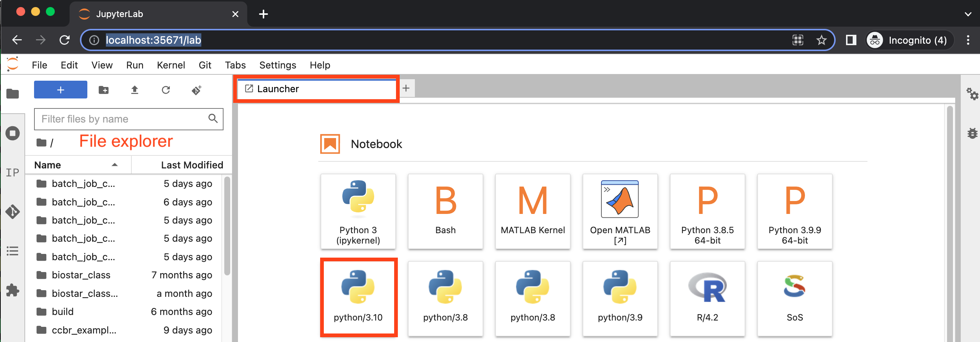
Task: Open the biostar_class folder
Action: pos(81,275)
